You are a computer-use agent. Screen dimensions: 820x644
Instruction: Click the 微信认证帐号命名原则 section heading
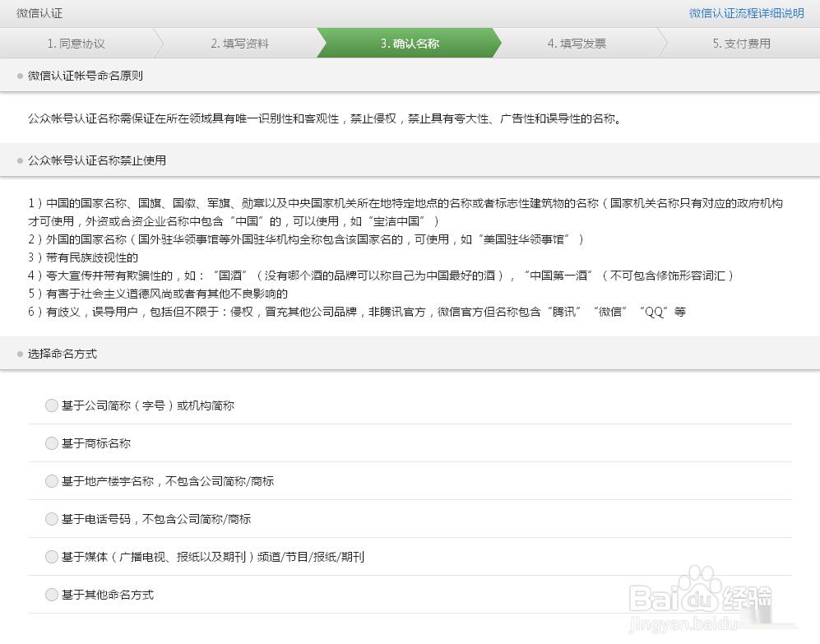[x=86, y=76]
